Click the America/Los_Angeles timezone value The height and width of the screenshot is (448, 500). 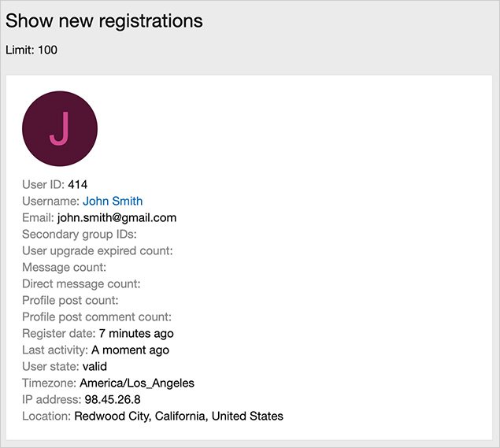tap(137, 383)
